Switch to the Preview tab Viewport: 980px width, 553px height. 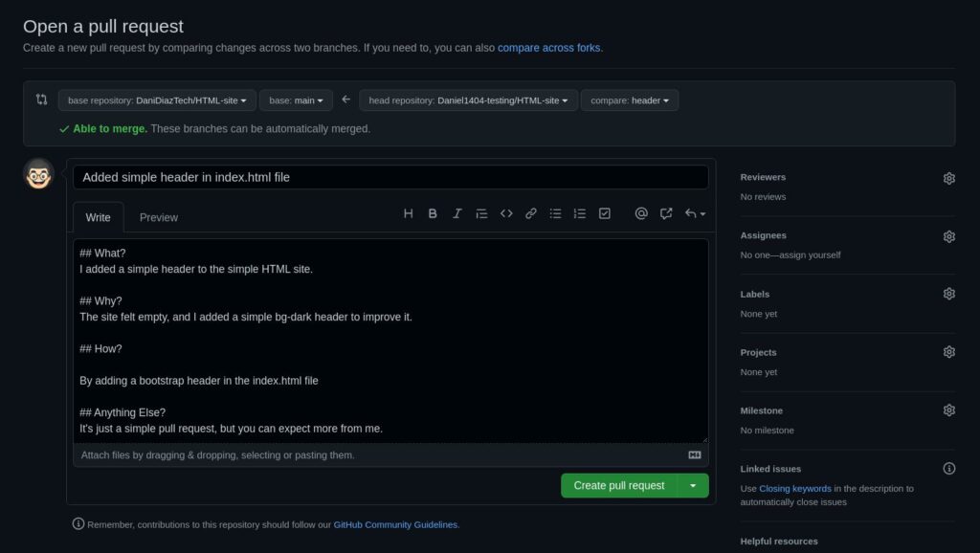158,217
